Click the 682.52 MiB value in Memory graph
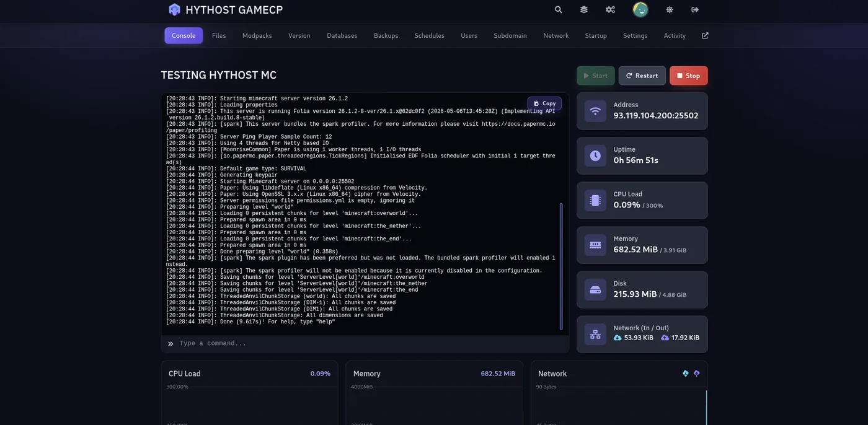The image size is (868, 425). point(498,374)
